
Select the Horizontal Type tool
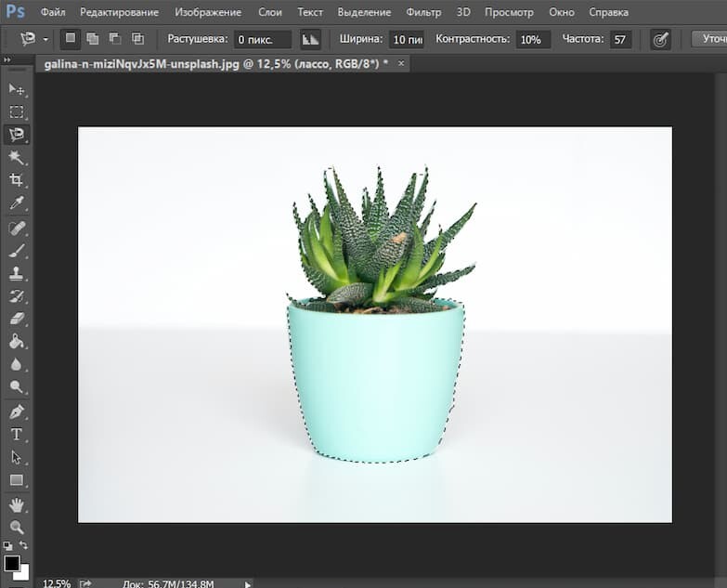click(16, 434)
